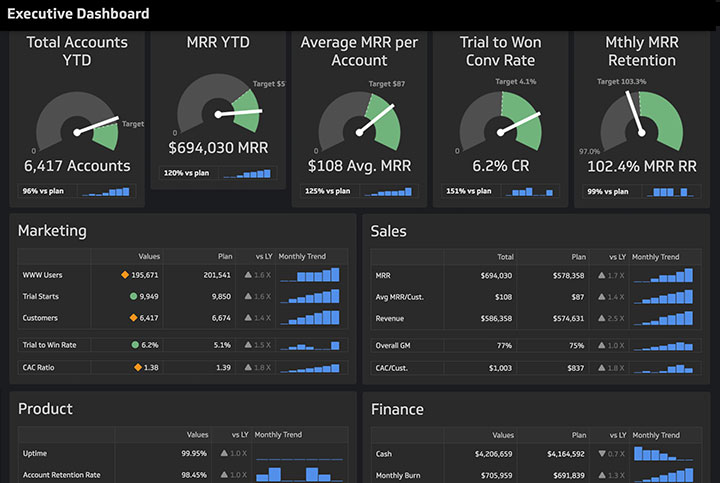This screenshot has width=720, height=483.
Task: Click the $4,206,659 Cash value
Action: [x=494, y=454]
